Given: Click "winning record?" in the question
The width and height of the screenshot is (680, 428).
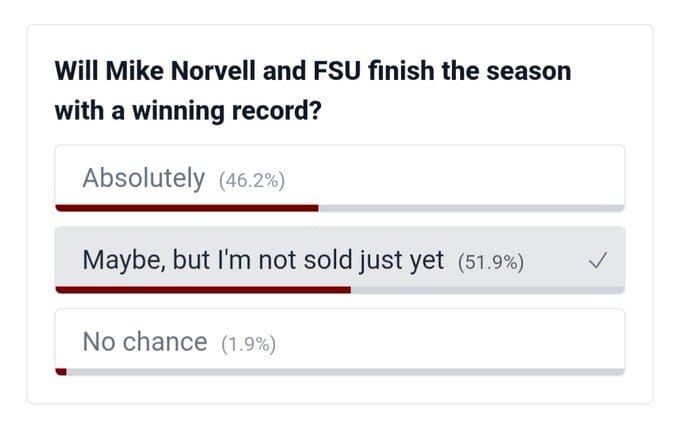Looking at the screenshot, I should (234, 109).
